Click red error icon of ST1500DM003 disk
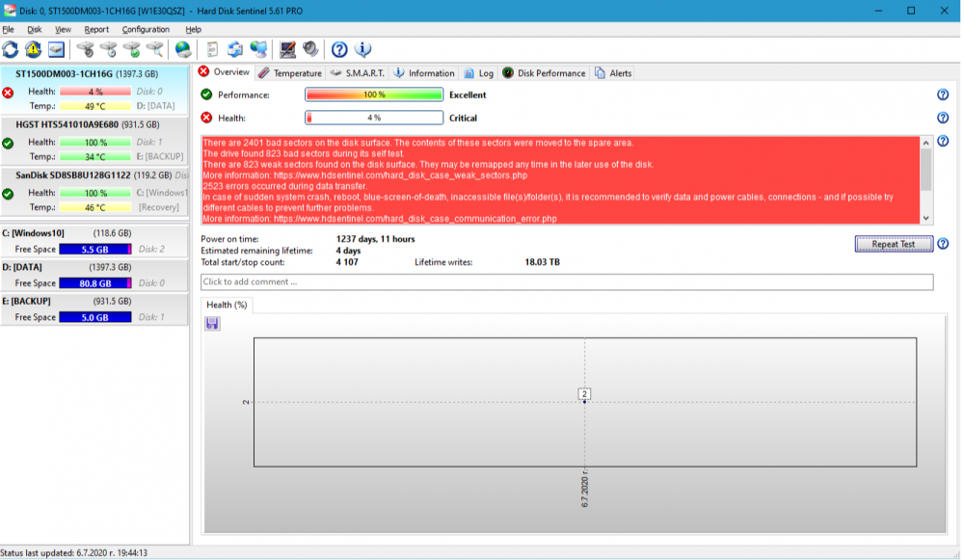964x560 pixels. point(8,93)
